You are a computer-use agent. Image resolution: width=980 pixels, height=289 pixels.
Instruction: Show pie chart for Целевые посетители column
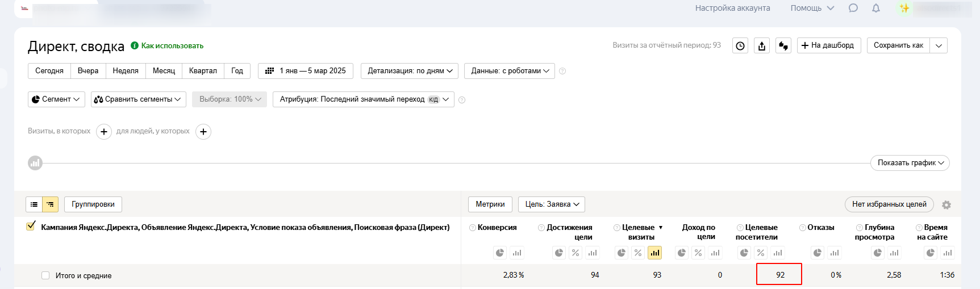coord(744,253)
